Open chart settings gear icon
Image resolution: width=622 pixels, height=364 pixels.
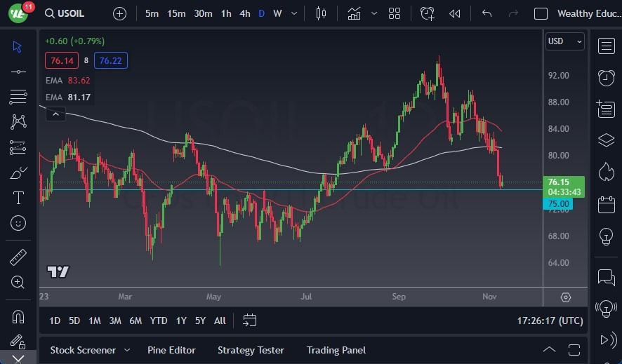566,297
